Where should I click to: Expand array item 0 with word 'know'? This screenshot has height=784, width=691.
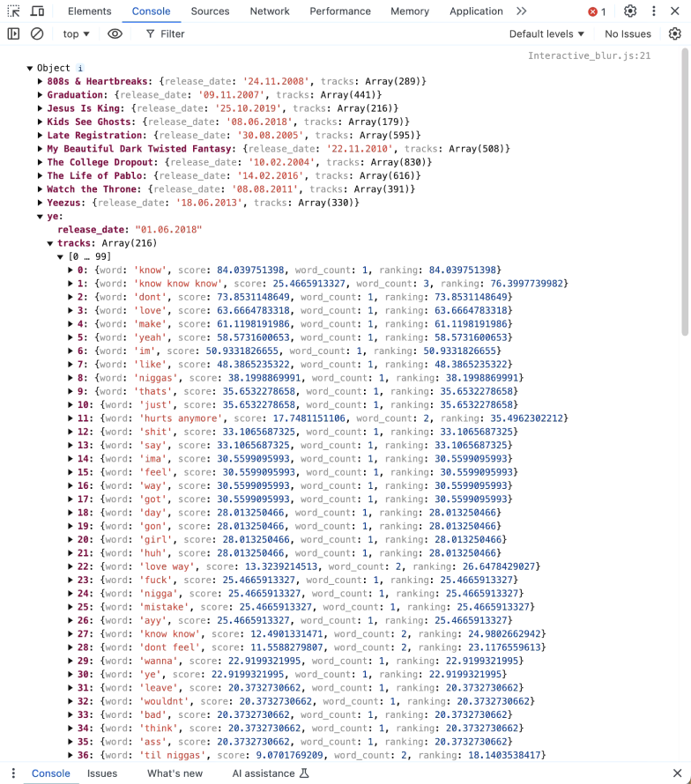tap(71, 270)
